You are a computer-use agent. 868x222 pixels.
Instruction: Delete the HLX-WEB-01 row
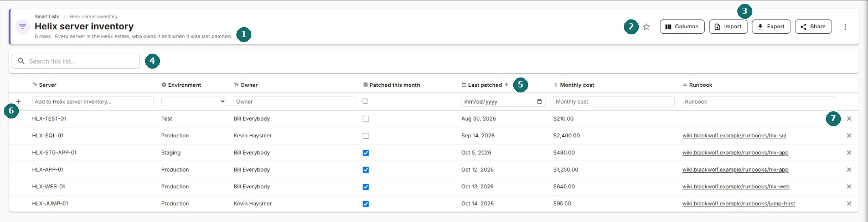tap(849, 187)
